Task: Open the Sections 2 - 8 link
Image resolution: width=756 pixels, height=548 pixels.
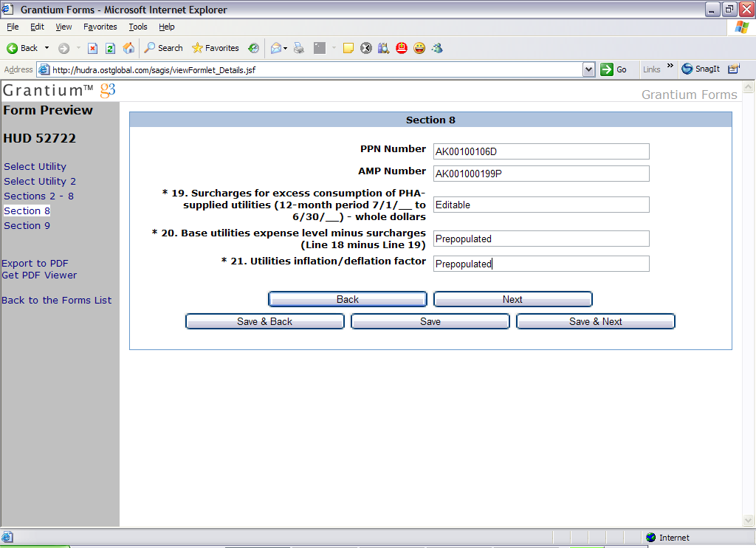Action: point(38,196)
